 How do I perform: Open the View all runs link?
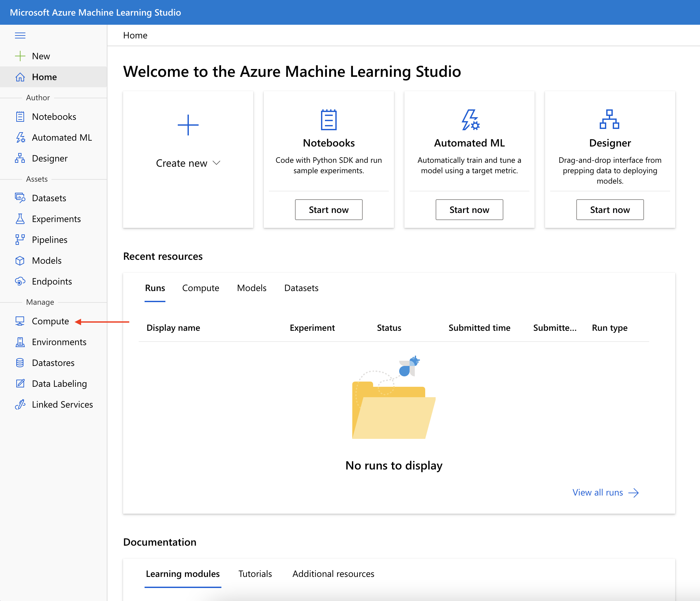[x=598, y=493]
